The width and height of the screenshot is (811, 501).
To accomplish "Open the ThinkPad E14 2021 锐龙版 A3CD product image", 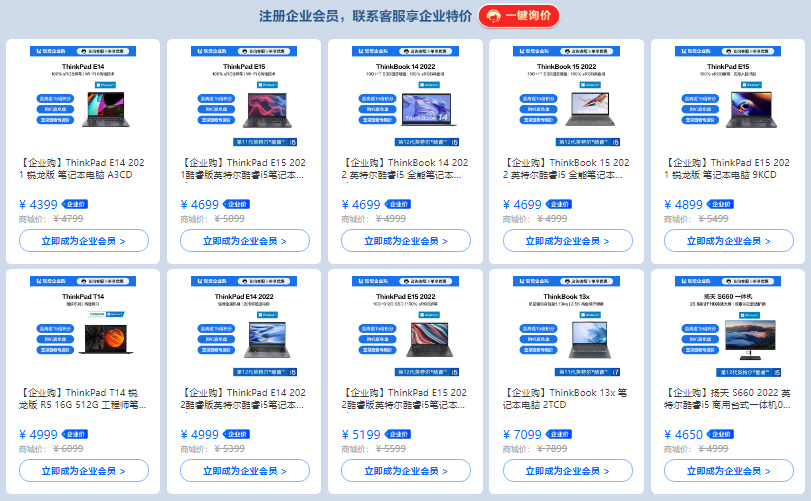I will pos(83,96).
